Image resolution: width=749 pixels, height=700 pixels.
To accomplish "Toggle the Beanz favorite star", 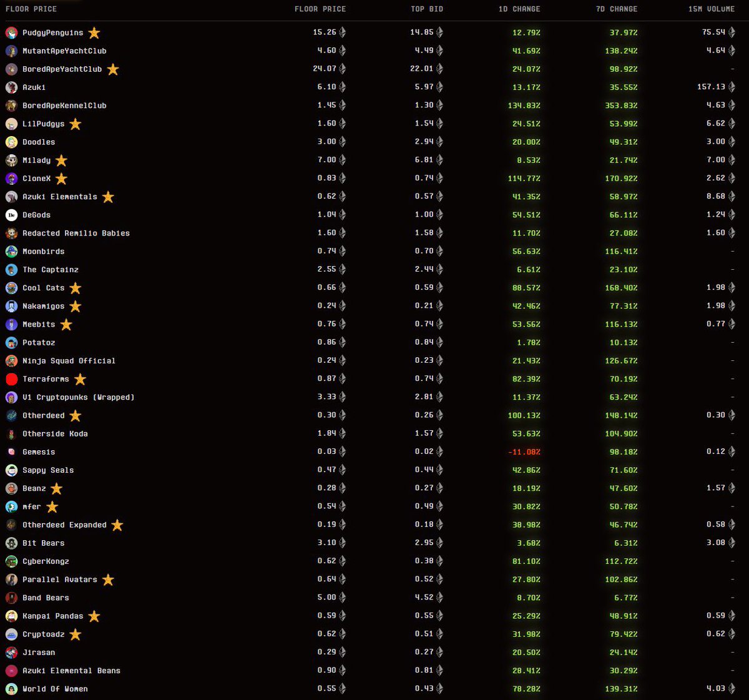I will coord(57,488).
